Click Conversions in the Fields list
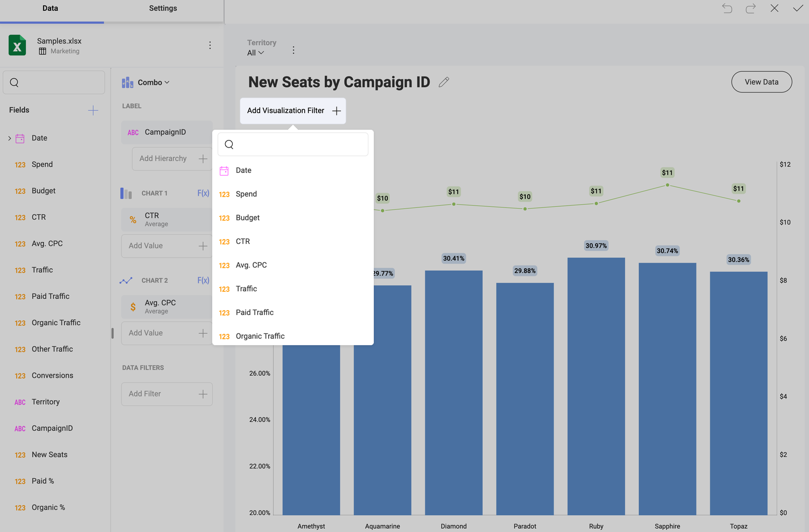The image size is (809, 532). (x=52, y=375)
